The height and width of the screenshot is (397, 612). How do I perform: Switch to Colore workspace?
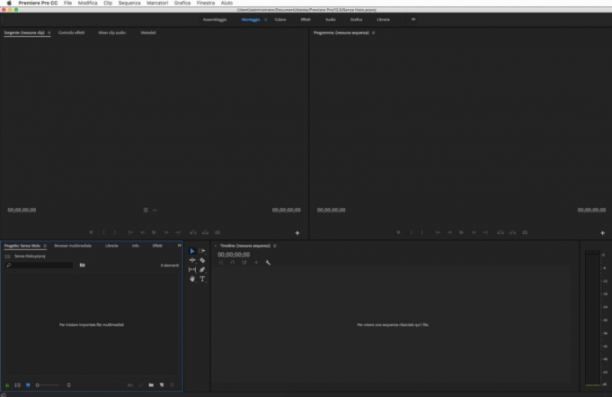point(280,20)
